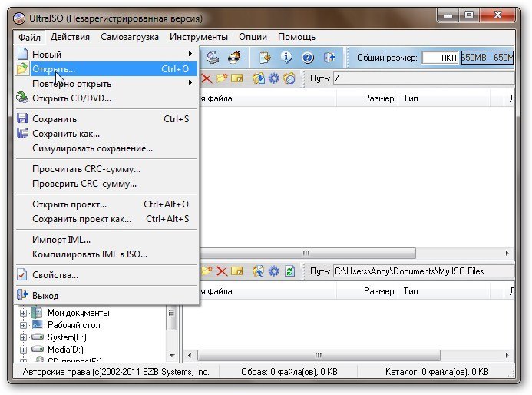Click the red X delete icon in the lower pane
Viewport: 532px width, 395px height.
pos(222,271)
